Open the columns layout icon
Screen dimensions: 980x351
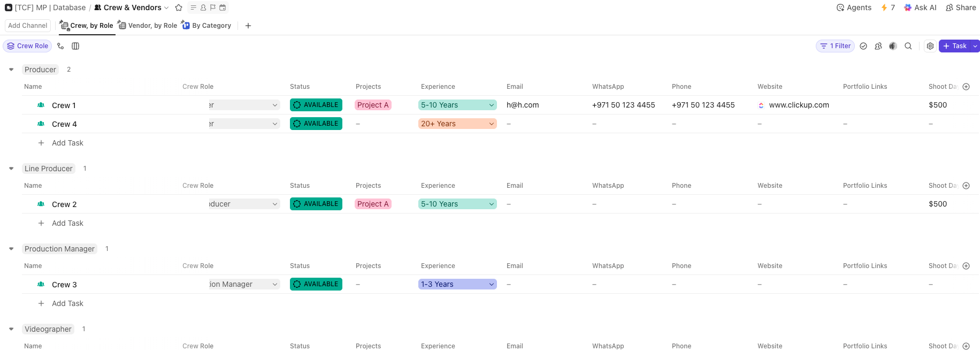tap(75, 46)
